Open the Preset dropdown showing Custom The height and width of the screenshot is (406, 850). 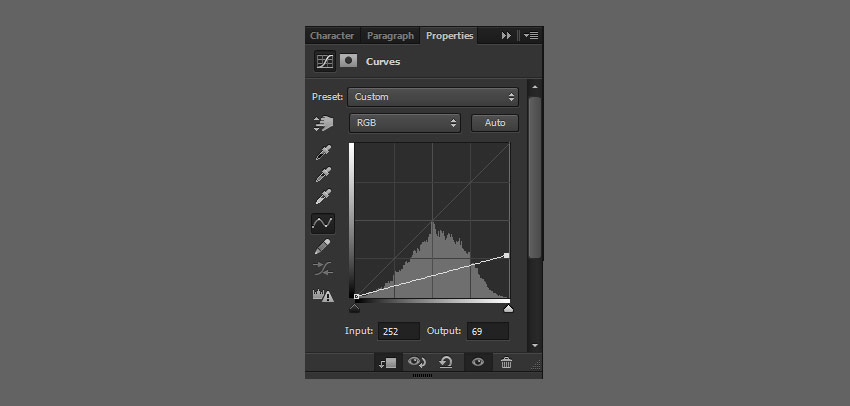click(x=433, y=97)
